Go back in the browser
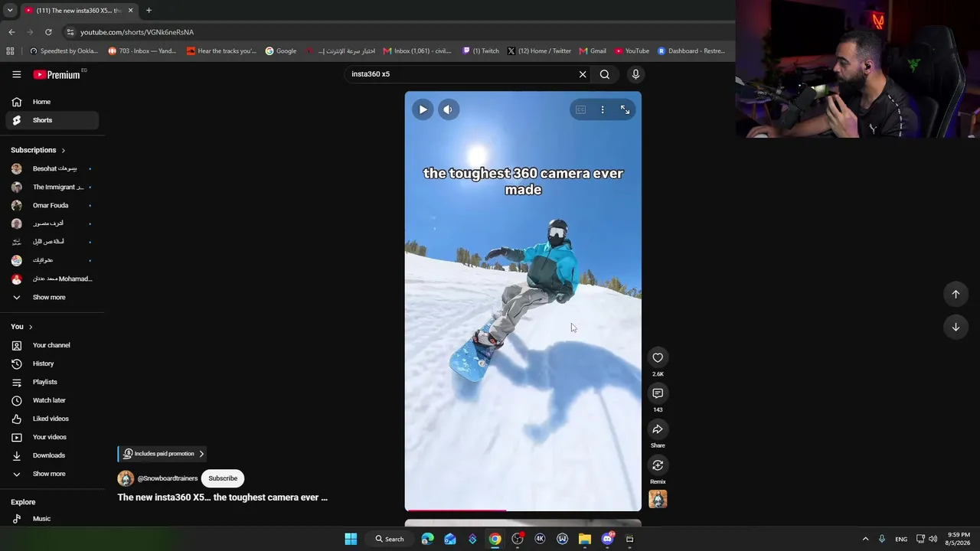Image resolution: width=980 pixels, height=551 pixels. click(11, 32)
